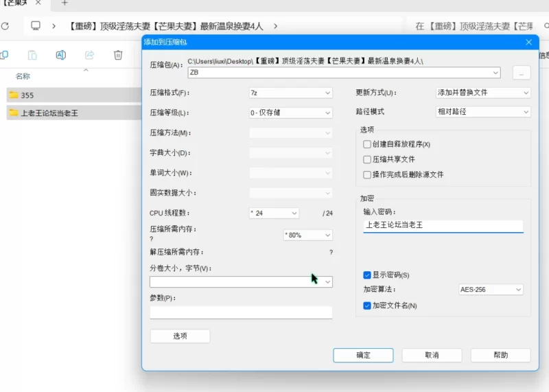Click the 取消 cancel button
Screen dimensions: 549x392
click(432, 355)
